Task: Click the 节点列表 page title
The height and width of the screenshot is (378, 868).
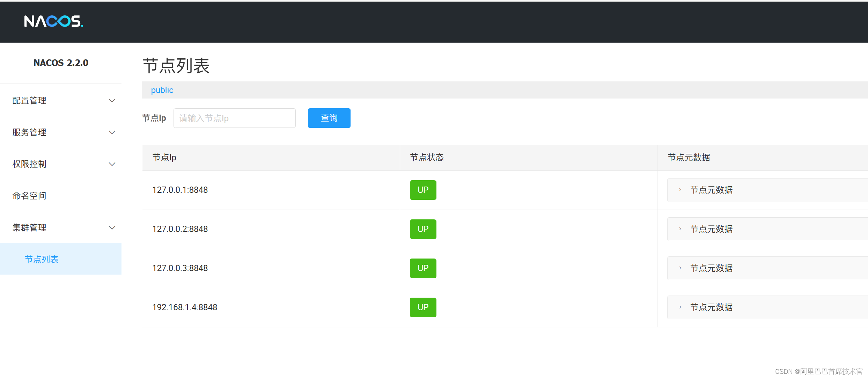Action: [176, 66]
